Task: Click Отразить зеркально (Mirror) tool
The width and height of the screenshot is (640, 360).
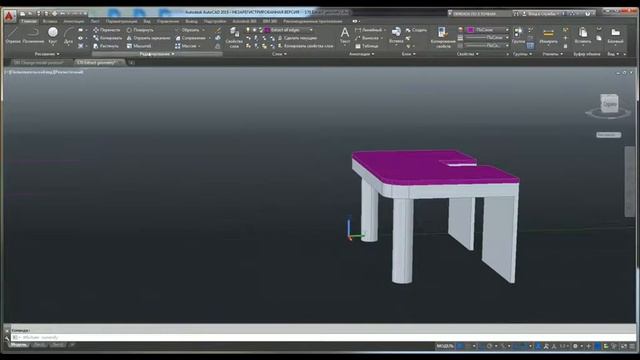Action: 149,38
